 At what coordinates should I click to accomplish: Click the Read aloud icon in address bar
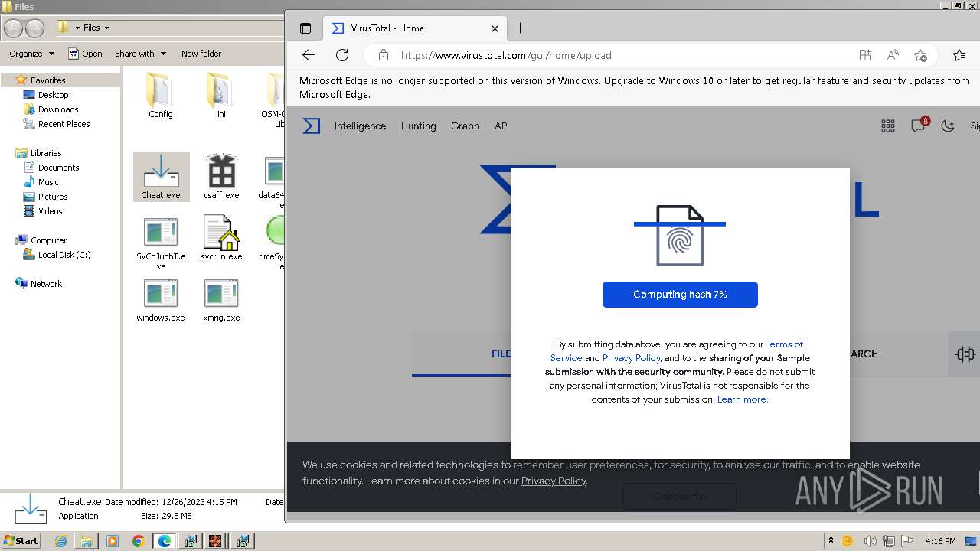click(x=893, y=55)
